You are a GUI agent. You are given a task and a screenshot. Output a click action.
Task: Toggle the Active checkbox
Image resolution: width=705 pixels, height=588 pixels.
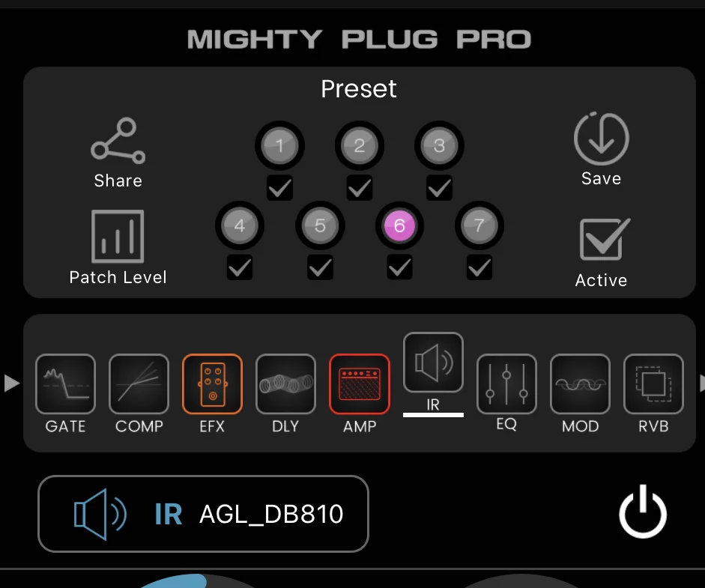(x=601, y=240)
